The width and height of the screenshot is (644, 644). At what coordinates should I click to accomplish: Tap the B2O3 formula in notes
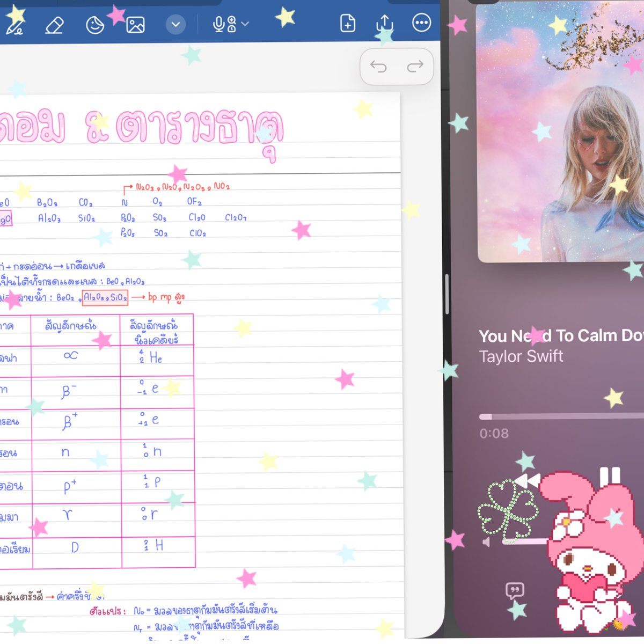47,203
